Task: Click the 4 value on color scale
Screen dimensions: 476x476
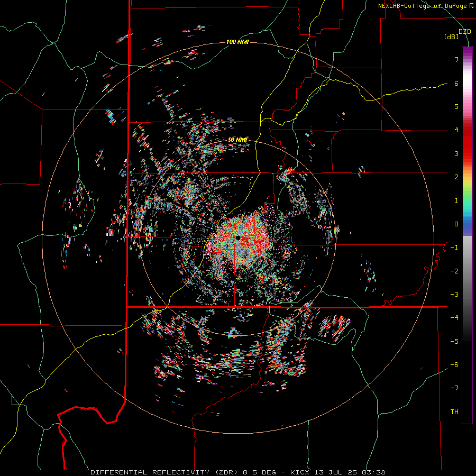Action: point(456,130)
